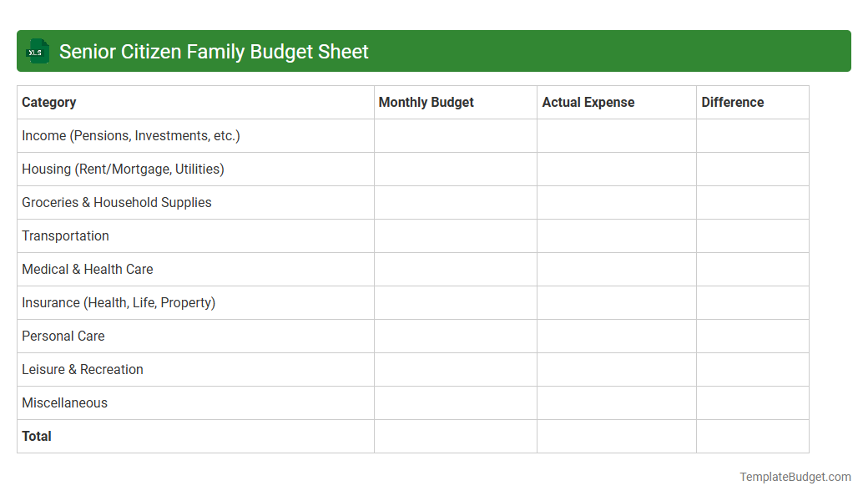The width and height of the screenshot is (868, 501).
Task: Select the Total row label
Action: (36, 436)
